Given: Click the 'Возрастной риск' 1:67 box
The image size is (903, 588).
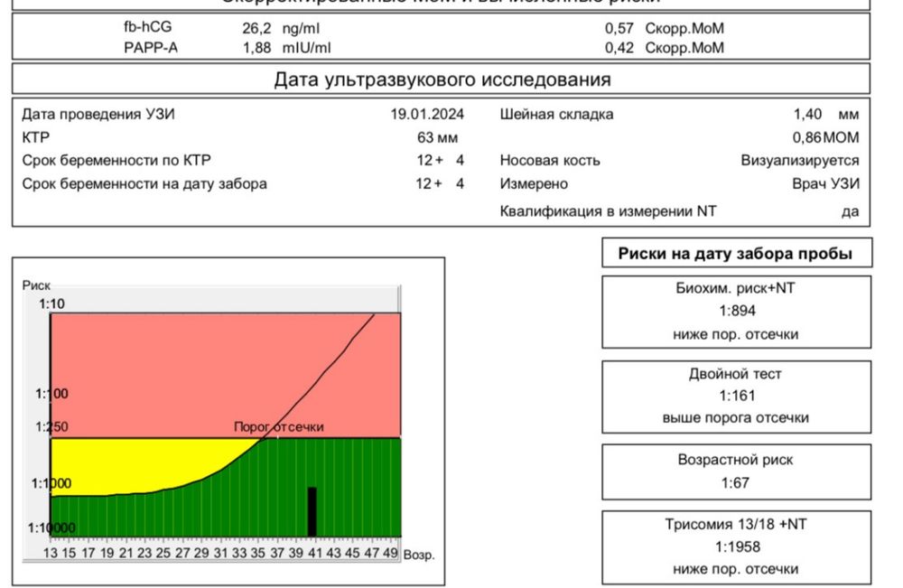Looking at the screenshot, I should [737, 471].
